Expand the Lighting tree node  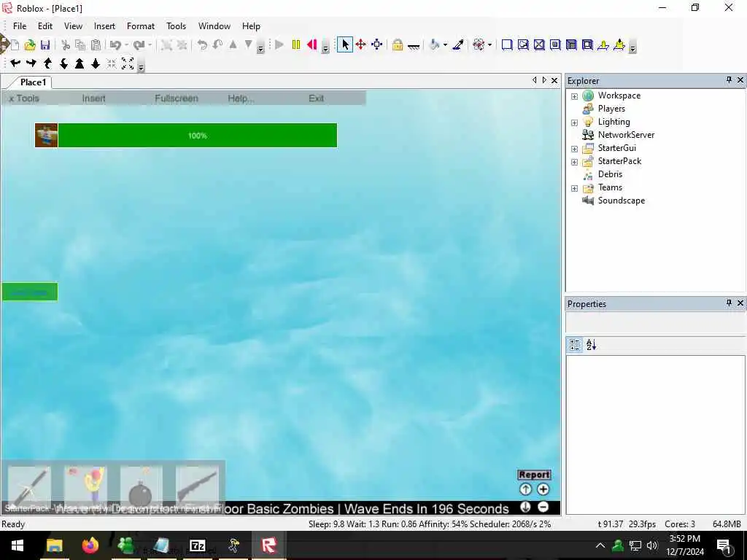[575, 122]
